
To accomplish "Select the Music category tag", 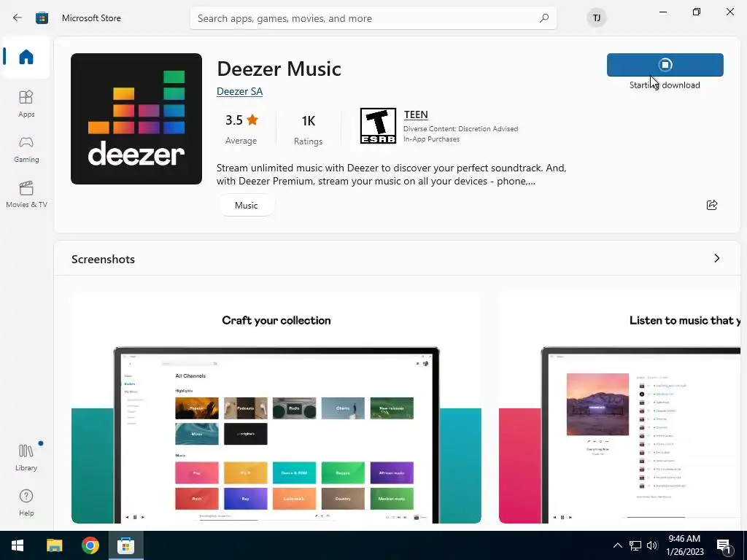I will coord(247,205).
